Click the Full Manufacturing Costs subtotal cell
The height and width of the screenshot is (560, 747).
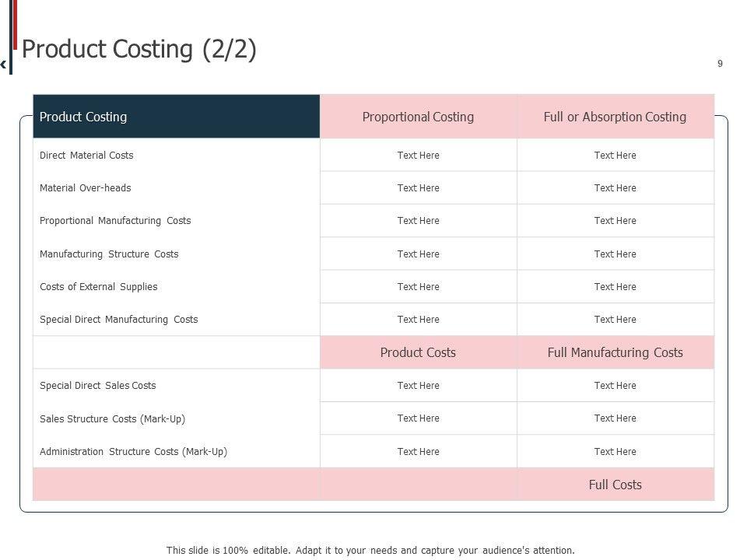pos(615,352)
